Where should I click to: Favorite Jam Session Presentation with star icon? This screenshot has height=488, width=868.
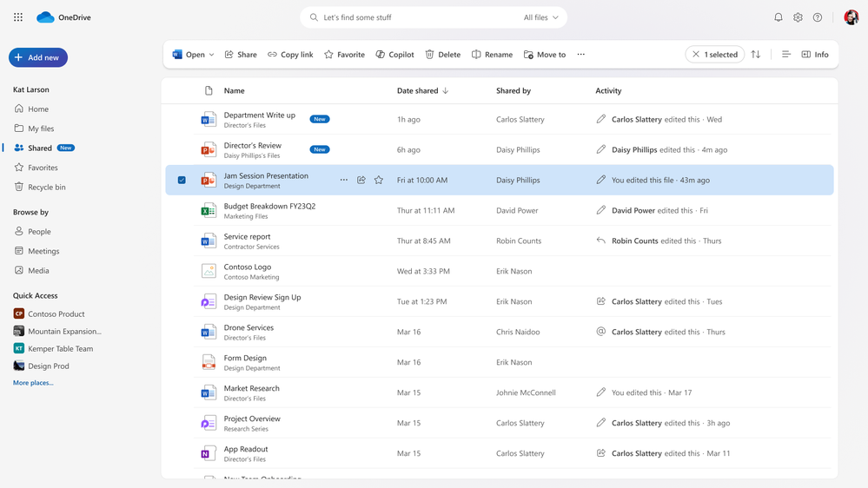379,181
